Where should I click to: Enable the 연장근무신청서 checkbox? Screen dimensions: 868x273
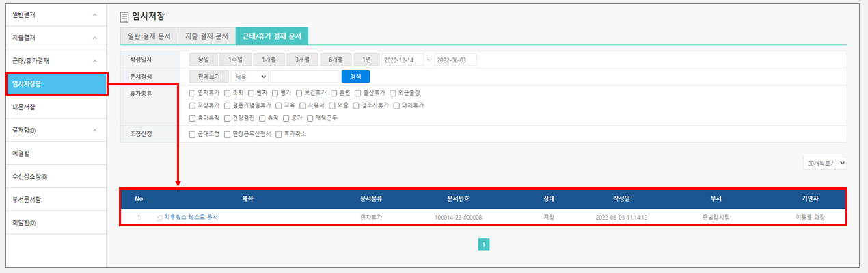click(x=227, y=134)
